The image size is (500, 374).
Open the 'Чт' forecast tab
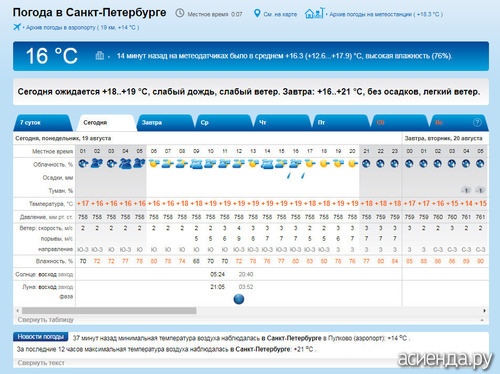282,123
